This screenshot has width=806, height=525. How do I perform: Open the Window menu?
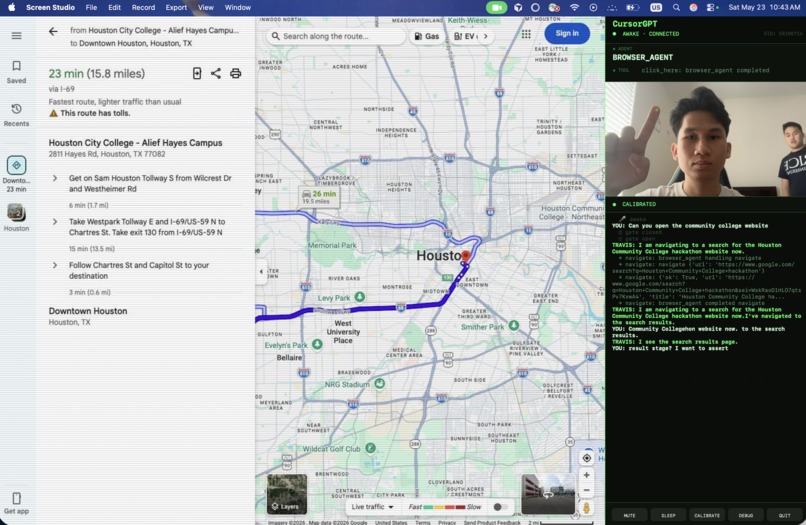coord(237,7)
